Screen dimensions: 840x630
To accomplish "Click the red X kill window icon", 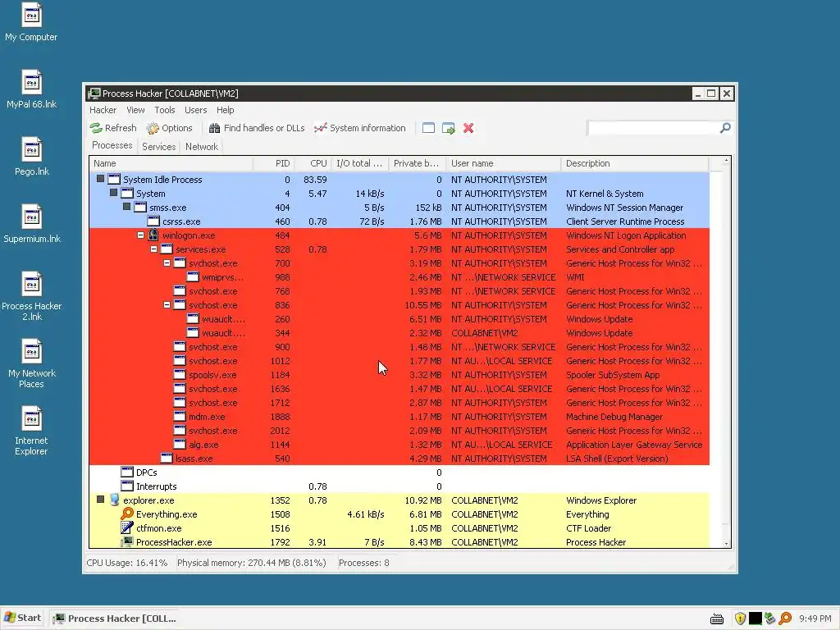I will (468, 128).
